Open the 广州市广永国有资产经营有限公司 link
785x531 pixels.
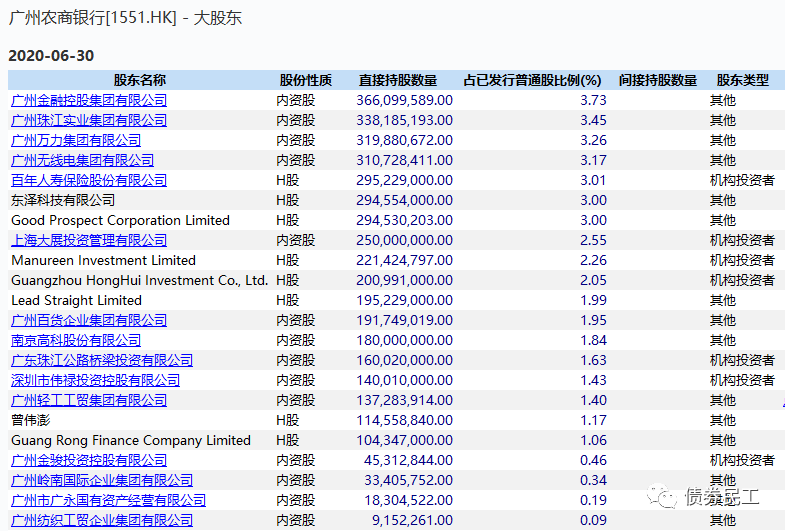109,500
